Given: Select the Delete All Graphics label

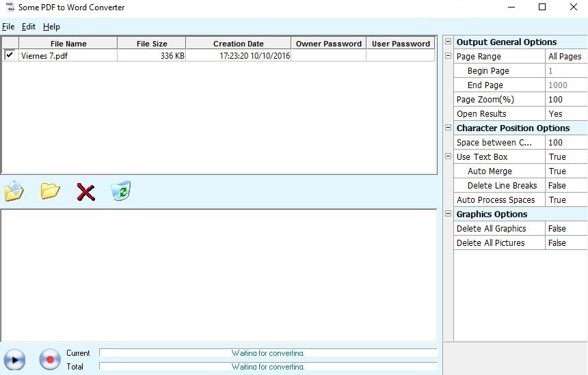Looking at the screenshot, I should 491,229.
